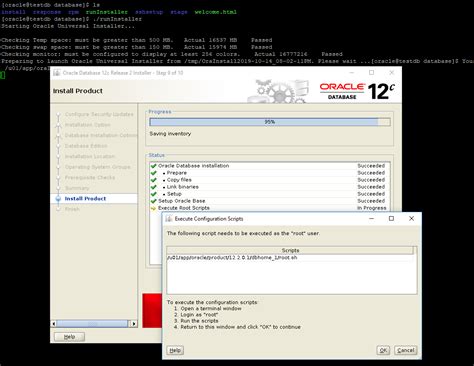Click Help button in installer window
This screenshot has width=474, height=366.
click(x=69, y=337)
